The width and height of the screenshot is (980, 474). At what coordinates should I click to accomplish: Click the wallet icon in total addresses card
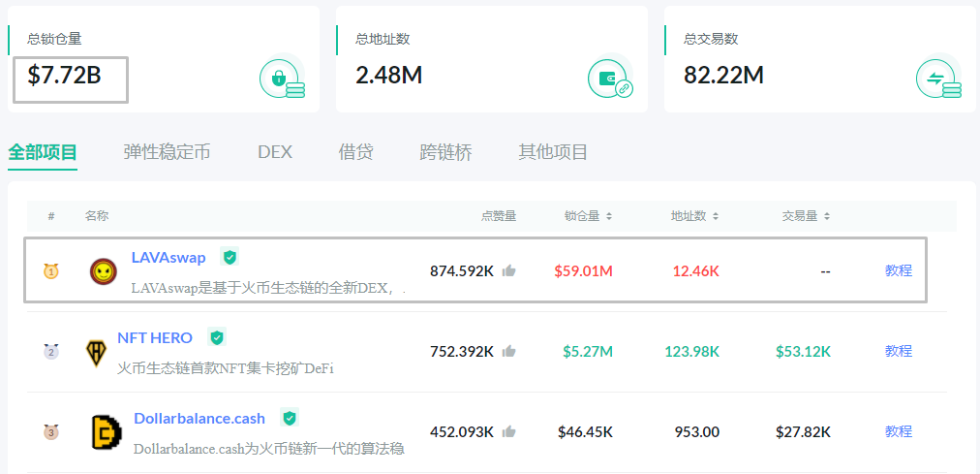tap(611, 77)
